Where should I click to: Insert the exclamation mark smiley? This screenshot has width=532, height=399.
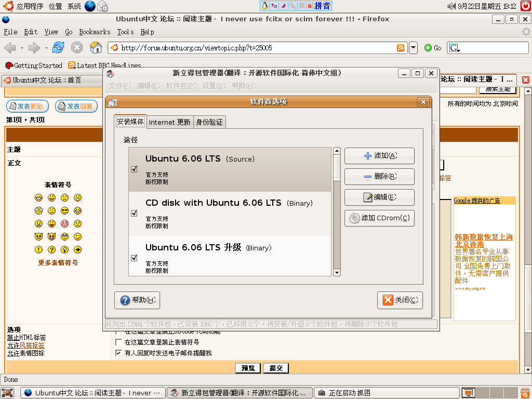tap(38, 250)
